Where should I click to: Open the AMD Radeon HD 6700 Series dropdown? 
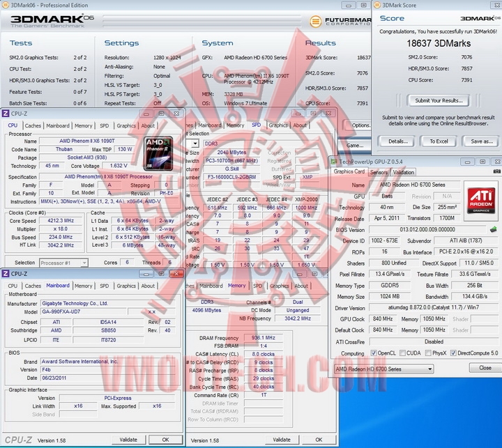(x=384, y=369)
